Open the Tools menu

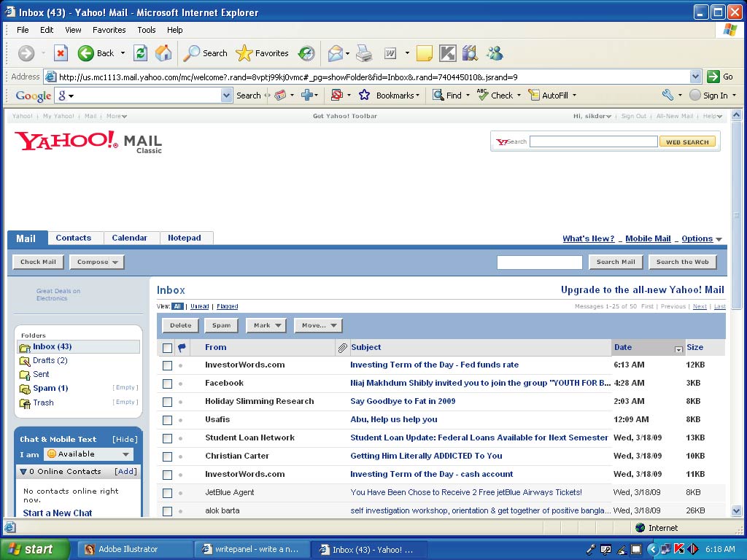pos(146,30)
